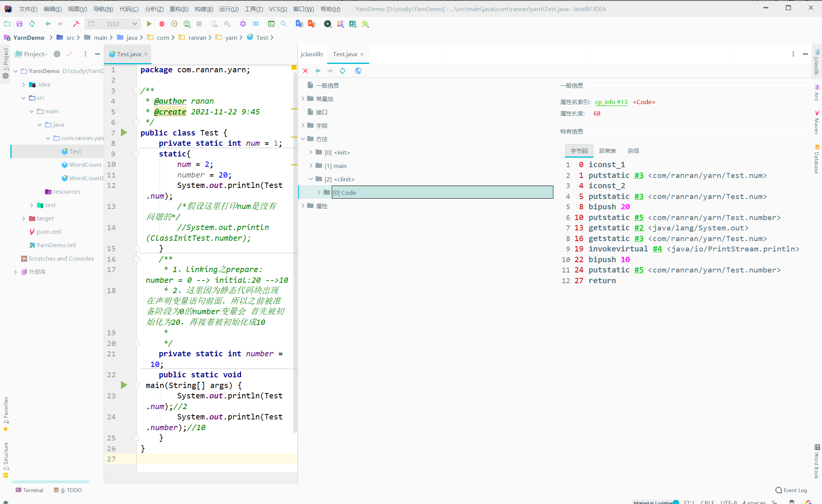The image size is (822, 504).
Task: Open Project Structure grid icon
Action: point(256,24)
